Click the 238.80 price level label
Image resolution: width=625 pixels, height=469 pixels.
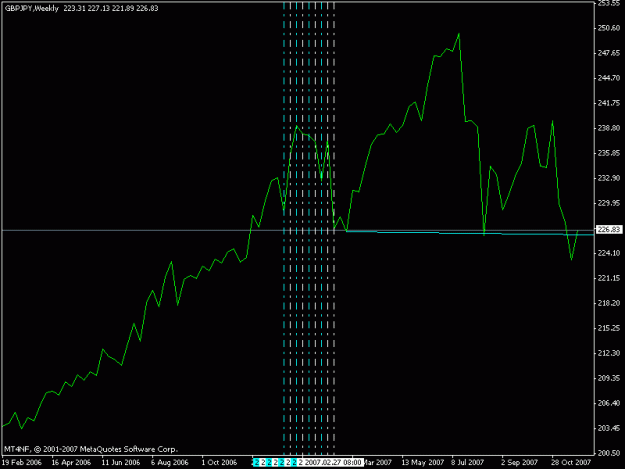609,128
